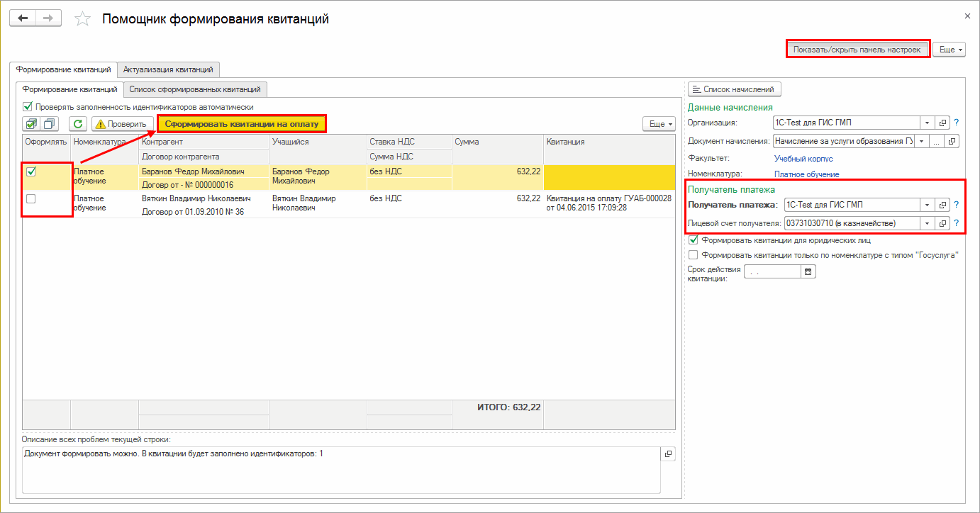Screen dimensions: 980x513
Task: Open Получатель платежа record with its open icon
Action: pos(943,205)
